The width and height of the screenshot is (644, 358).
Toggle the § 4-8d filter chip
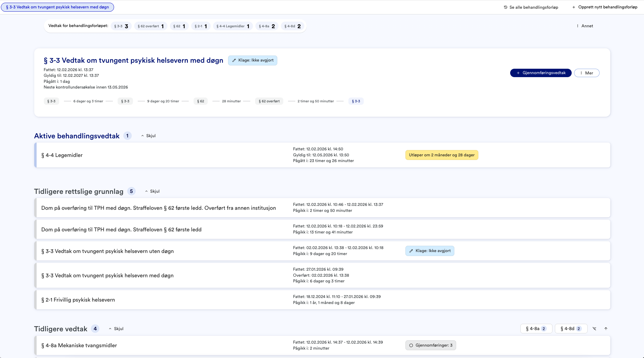pos(571,329)
